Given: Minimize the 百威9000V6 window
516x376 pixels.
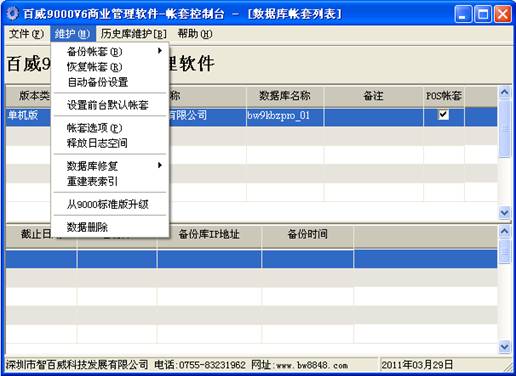Looking at the screenshot, I should click(463, 14).
